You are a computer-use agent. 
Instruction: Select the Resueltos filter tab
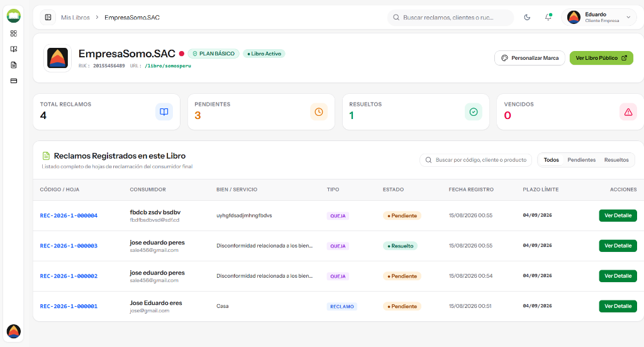coord(616,160)
